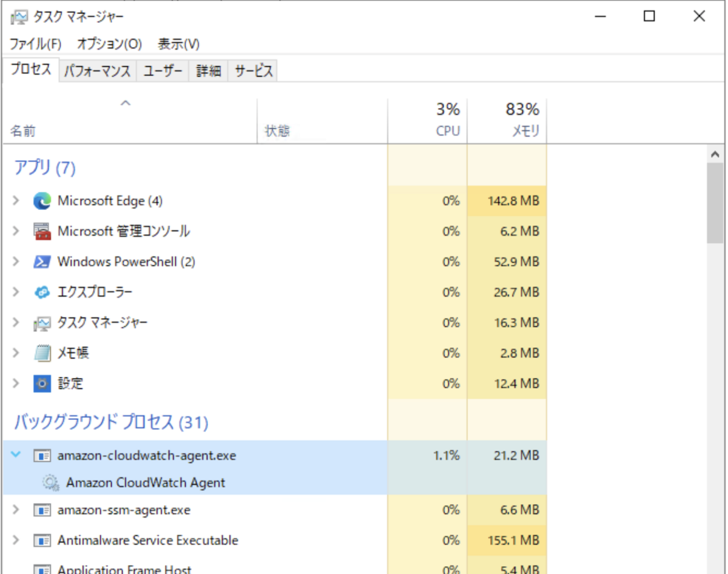The height and width of the screenshot is (574, 728).
Task: Click the Task Manager title bar icon
Action: coord(18,17)
